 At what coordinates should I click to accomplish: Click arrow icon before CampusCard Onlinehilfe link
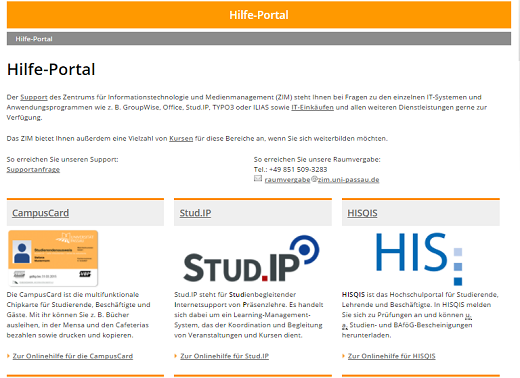click(8, 356)
